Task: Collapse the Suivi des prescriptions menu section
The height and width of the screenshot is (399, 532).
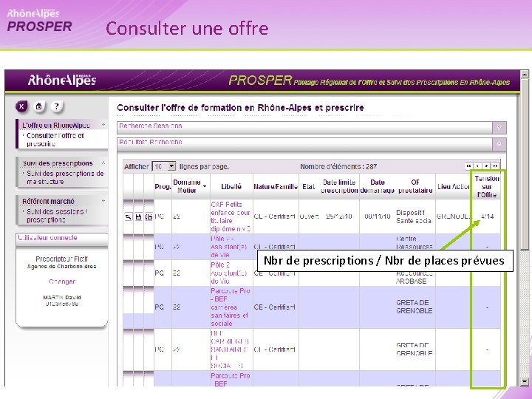Action: [103, 163]
